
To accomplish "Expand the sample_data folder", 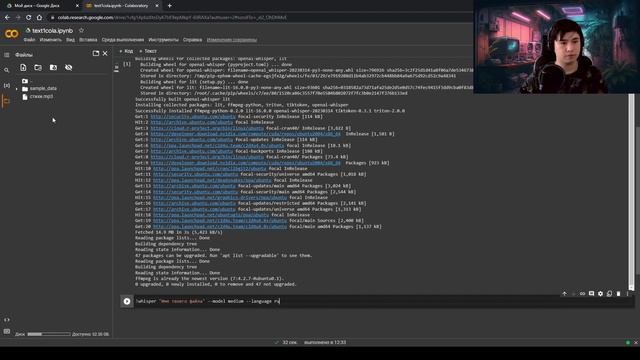I will (17, 89).
